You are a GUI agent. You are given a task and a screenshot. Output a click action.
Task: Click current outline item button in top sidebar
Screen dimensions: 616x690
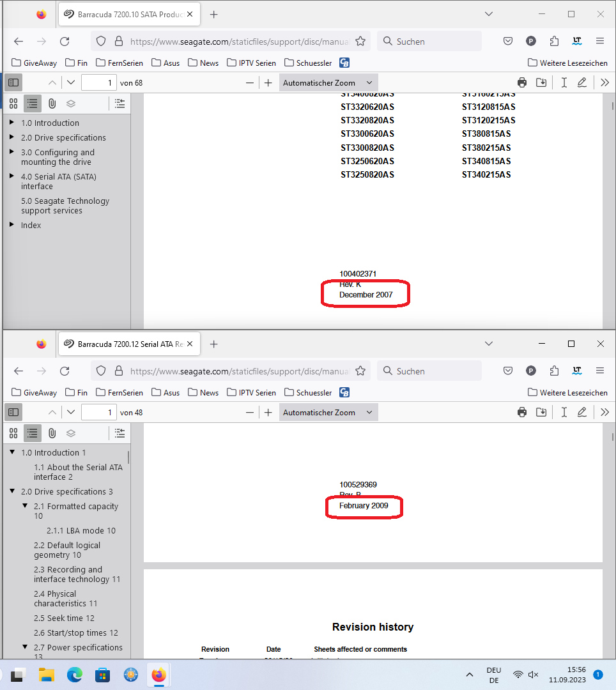coord(119,104)
